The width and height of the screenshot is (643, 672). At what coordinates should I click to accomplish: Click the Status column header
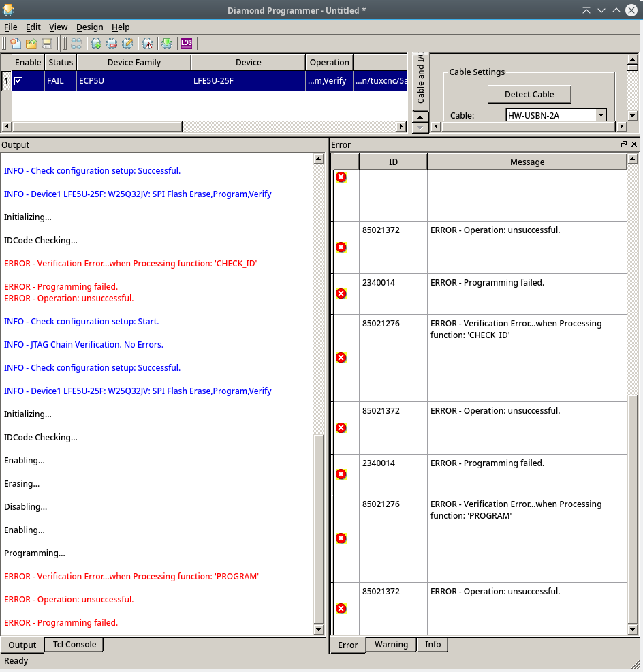[61, 63]
